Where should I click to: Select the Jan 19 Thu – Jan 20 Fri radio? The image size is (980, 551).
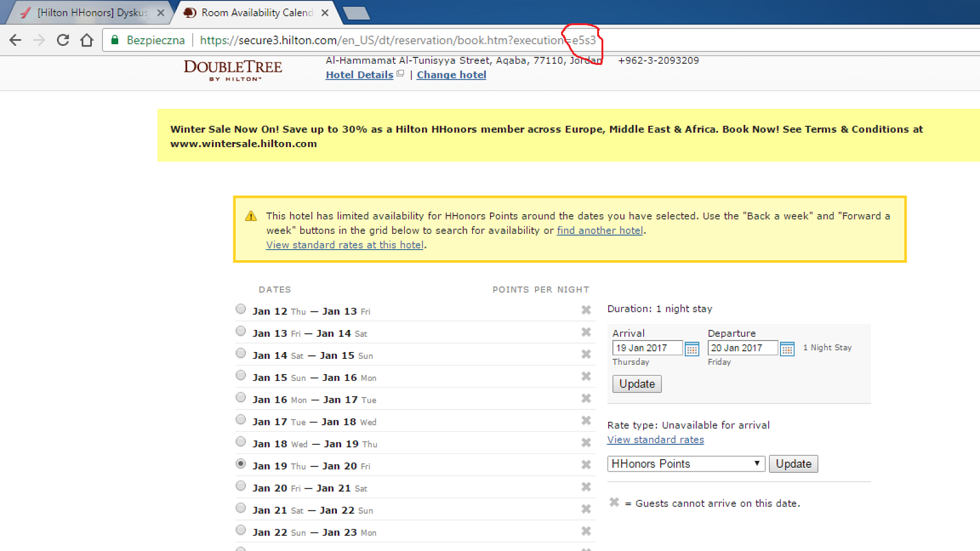click(241, 464)
